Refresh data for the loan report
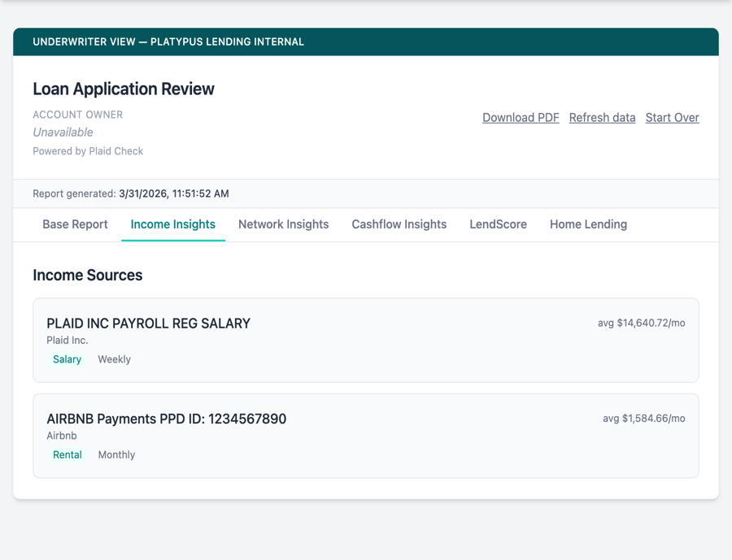Viewport: 732px width, 560px height. (602, 118)
